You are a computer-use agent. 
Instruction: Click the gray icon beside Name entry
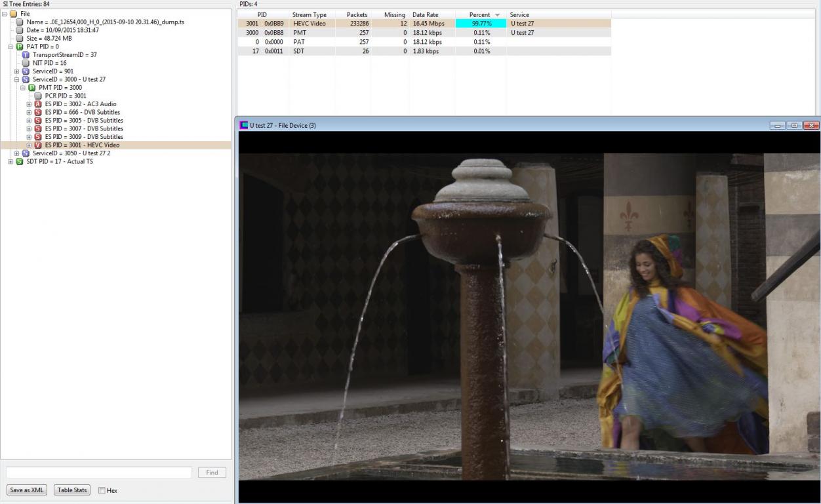point(20,22)
